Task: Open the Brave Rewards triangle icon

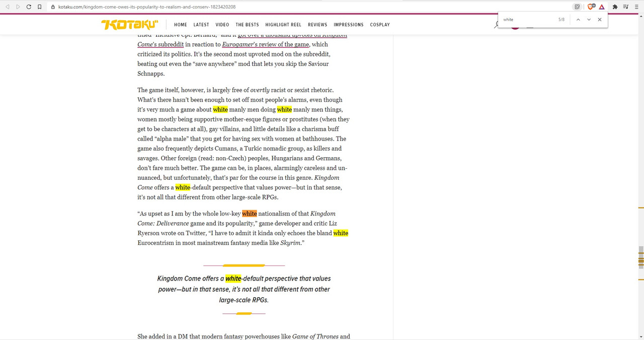Action: pos(602,7)
